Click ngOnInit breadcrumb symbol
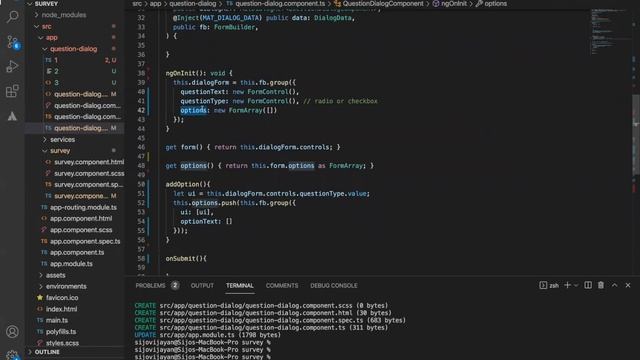 pos(453,4)
